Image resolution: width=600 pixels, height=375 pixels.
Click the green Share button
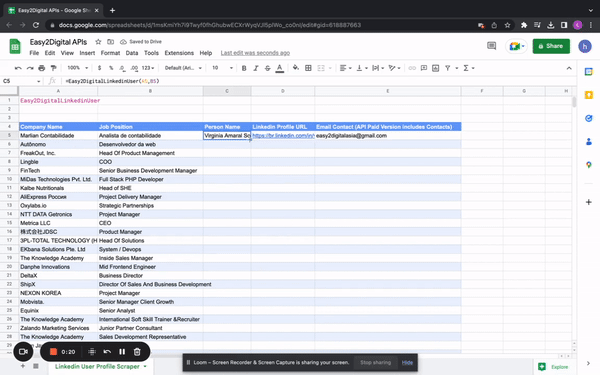551,46
